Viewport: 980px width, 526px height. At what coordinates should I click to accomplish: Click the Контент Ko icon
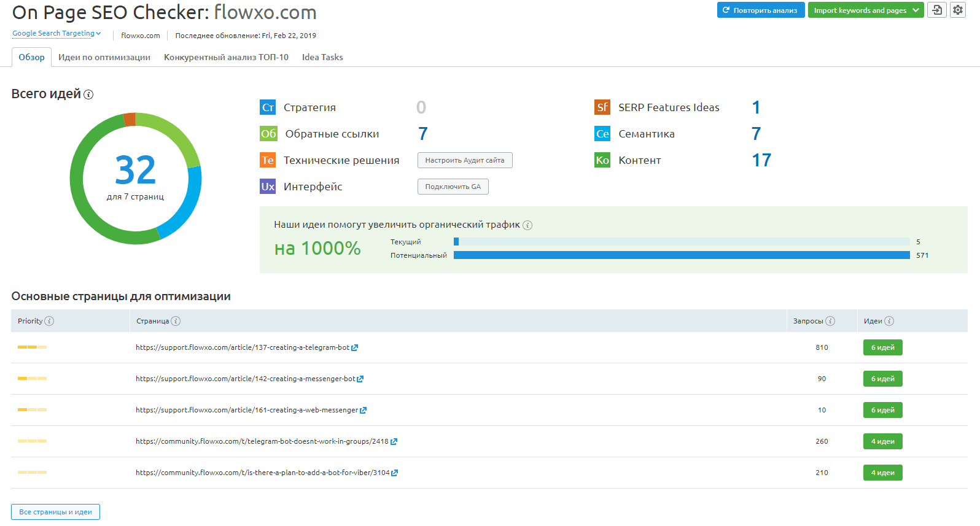coord(602,160)
